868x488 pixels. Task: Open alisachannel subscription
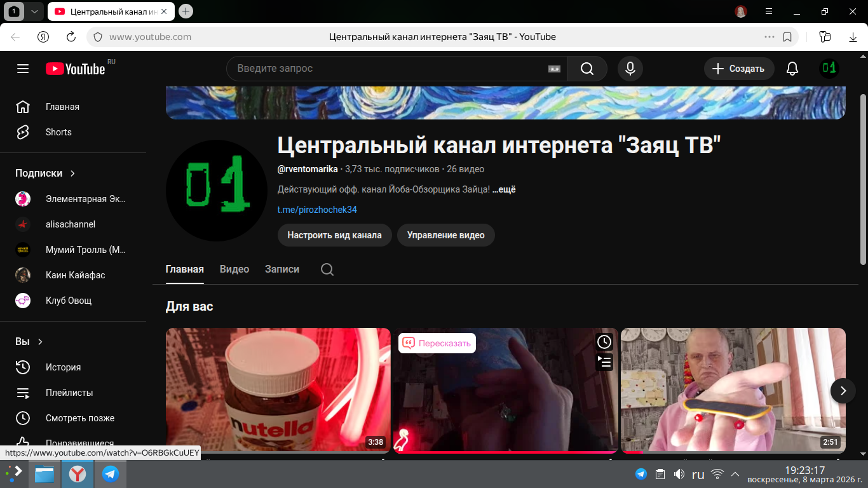tap(73, 224)
